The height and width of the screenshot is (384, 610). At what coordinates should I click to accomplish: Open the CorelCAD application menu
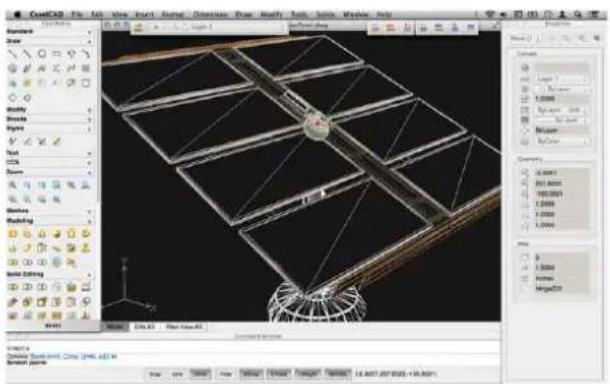[x=47, y=14]
